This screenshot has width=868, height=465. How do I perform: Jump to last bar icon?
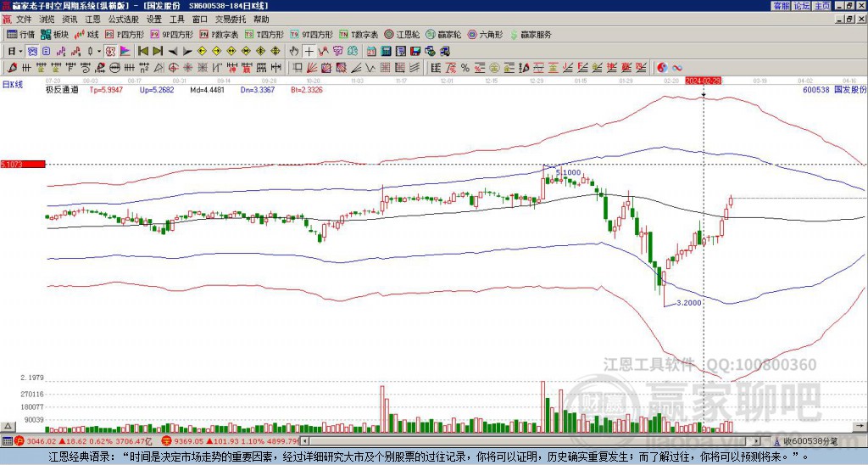pyautogui.click(x=158, y=52)
